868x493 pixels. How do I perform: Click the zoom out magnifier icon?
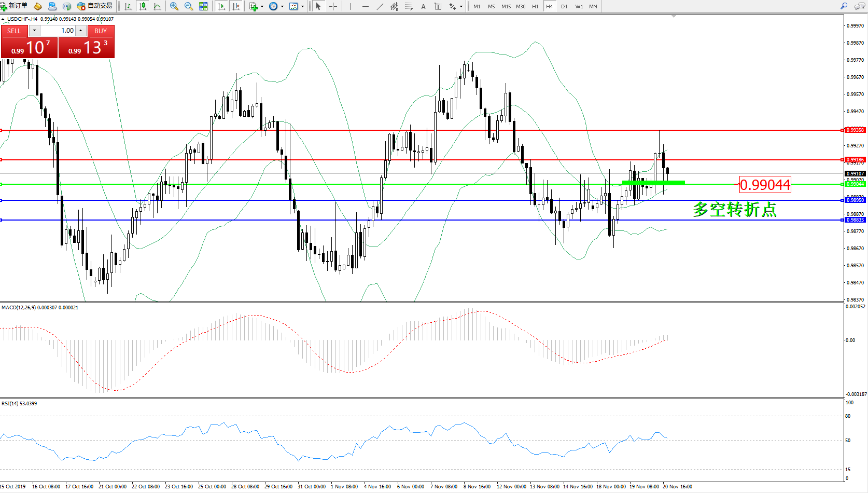tap(189, 6)
